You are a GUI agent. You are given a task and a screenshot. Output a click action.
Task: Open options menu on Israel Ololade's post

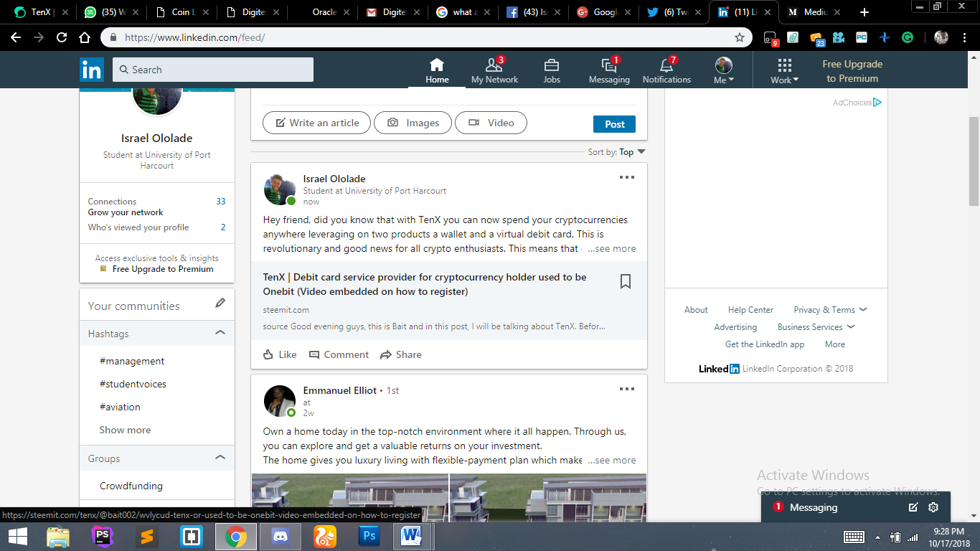pos(627,177)
